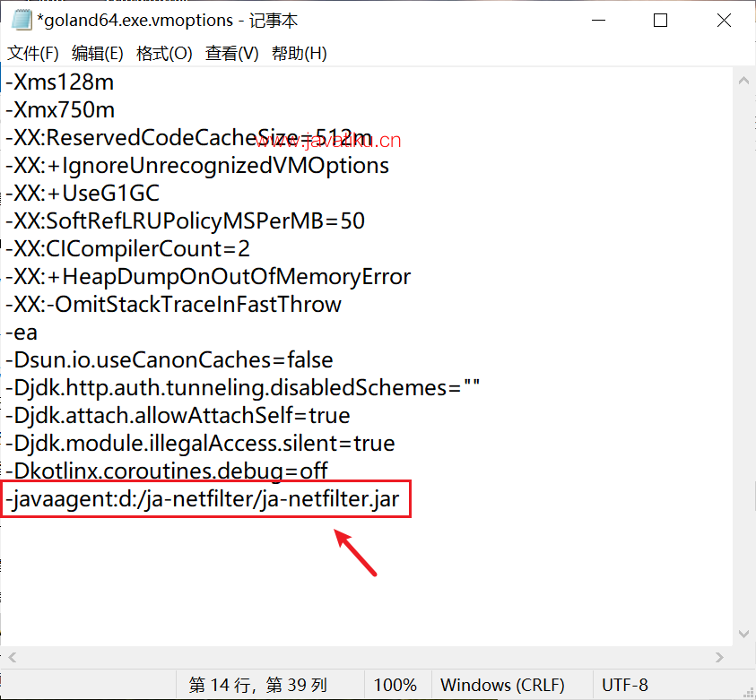Click the -Djdk.attach.allowAttachSelf=true line
The image size is (756, 700).
178,416
